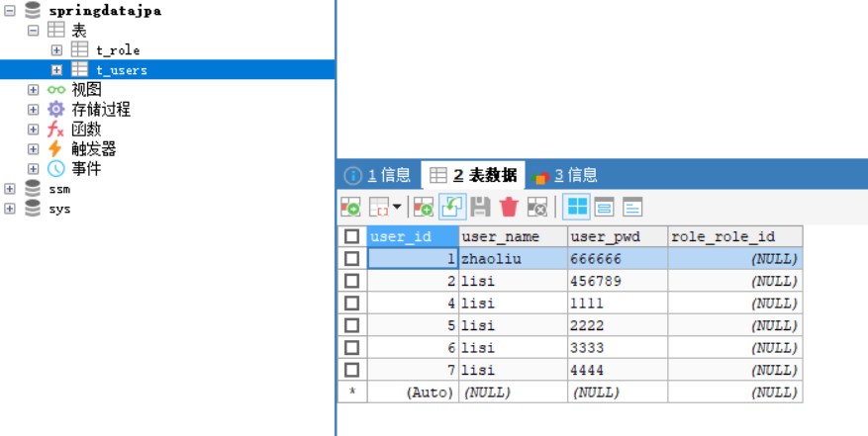Select role_role_id (NULL) cell in zhaoliu row

pyautogui.click(x=735, y=258)
